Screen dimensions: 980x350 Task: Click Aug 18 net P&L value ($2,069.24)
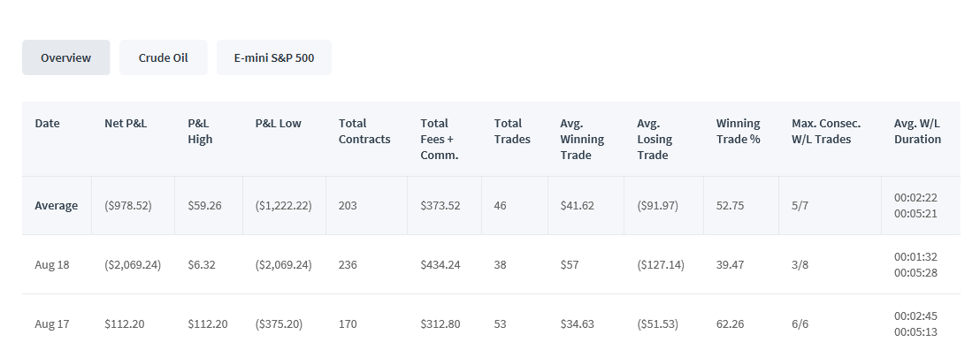133,264
